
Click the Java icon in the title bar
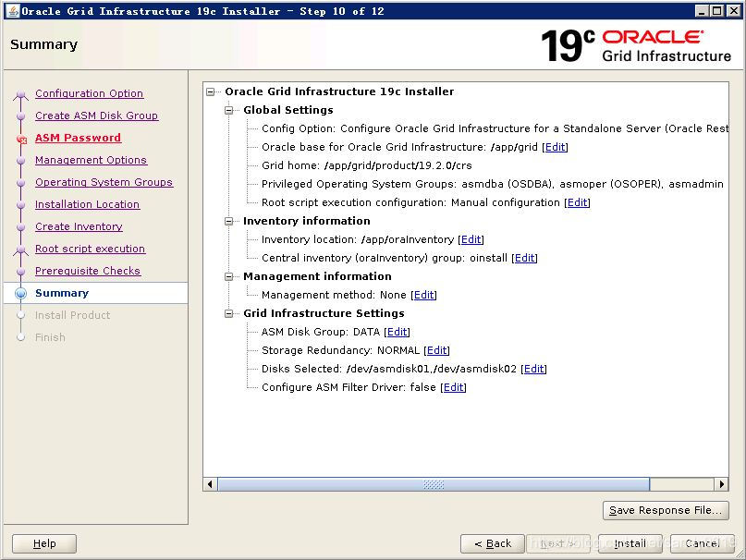click(14, 11)
